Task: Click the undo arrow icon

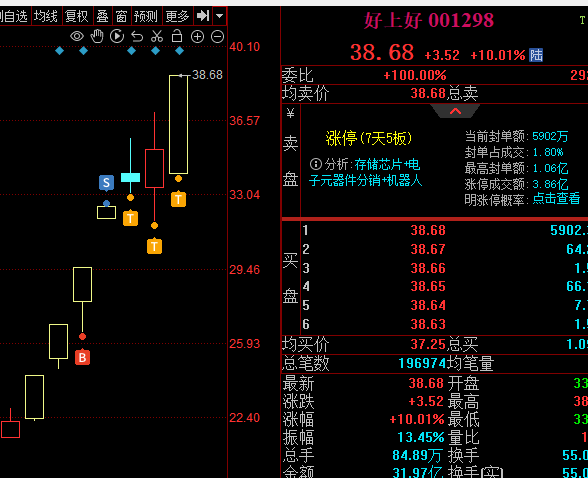Action: [137, 37]
